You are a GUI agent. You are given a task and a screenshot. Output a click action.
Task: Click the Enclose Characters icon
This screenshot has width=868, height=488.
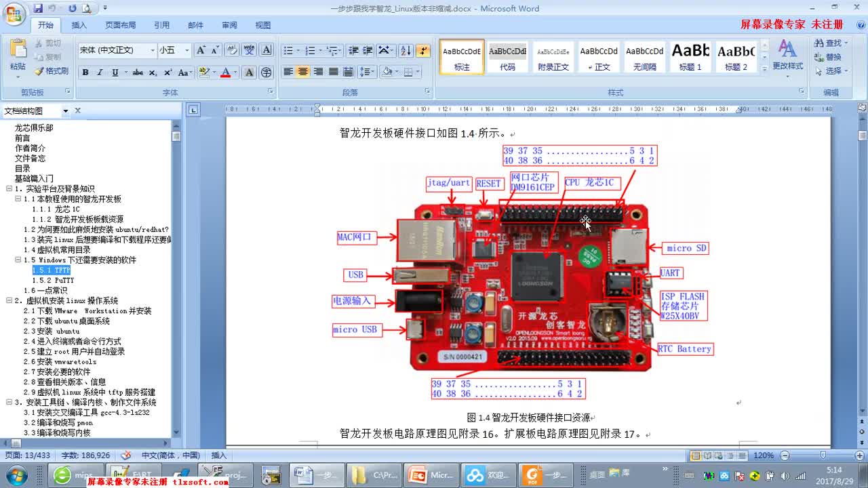(267, 72)
